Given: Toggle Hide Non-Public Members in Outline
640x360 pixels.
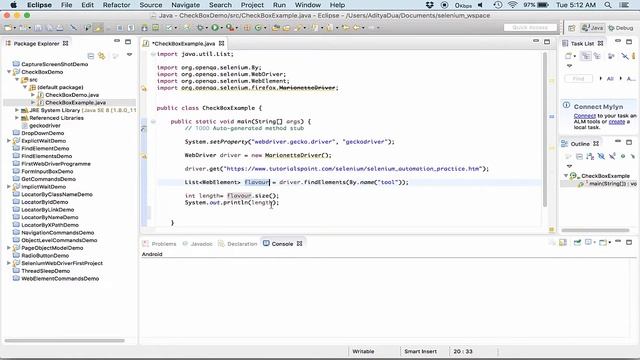Looking at the screenshot, I should (622, 156).
